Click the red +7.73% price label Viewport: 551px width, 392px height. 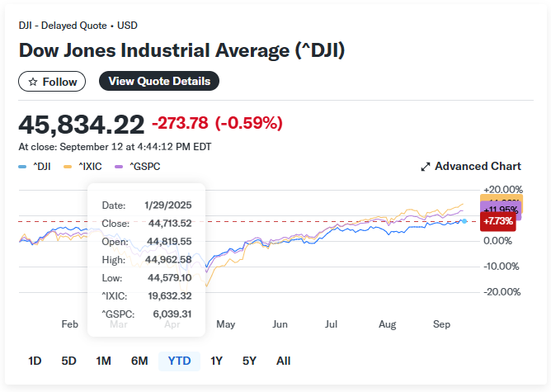pyautogui.click(x=498, y=221)
